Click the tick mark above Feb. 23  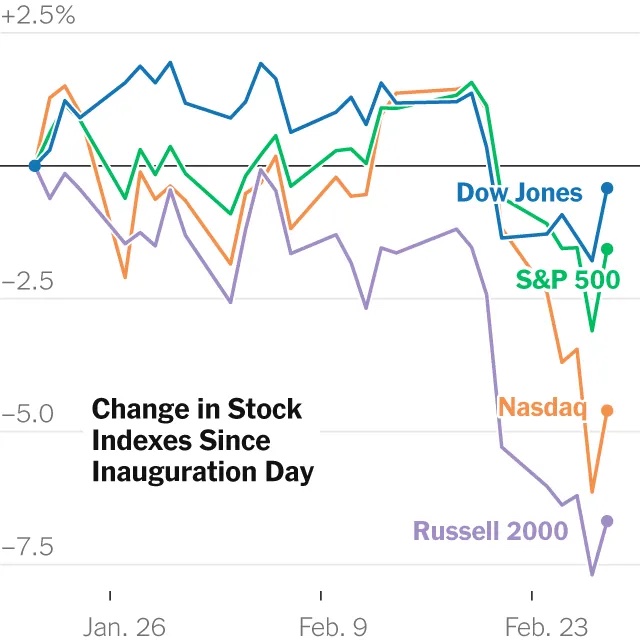pos(532,596)
